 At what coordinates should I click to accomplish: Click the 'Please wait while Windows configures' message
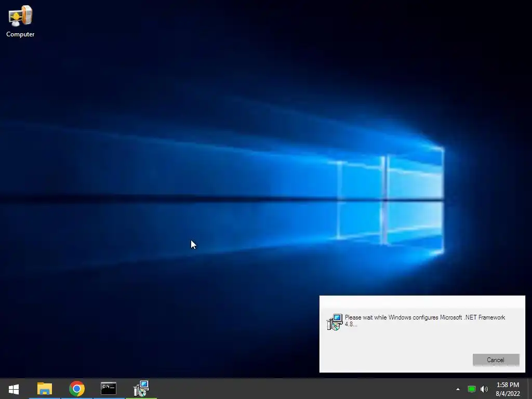[x=425, y=321]
